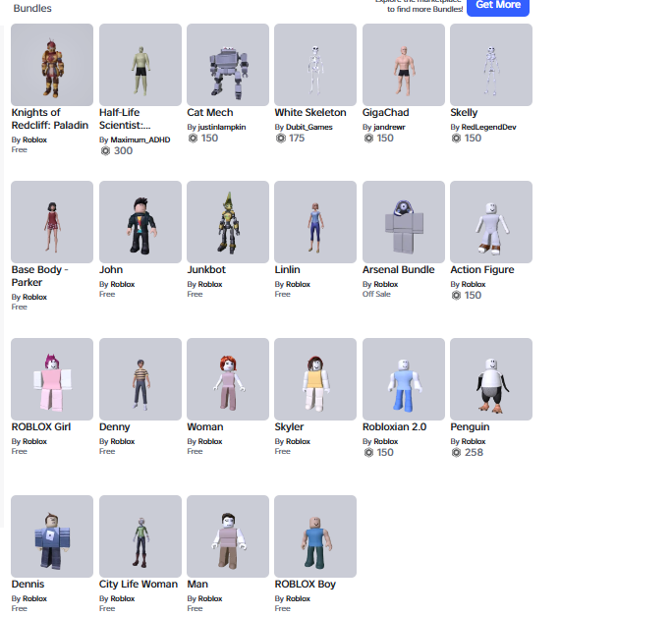Viewport: 672px width, 617px height.
Task: Open the jandrewr creator link
Action: [x=389, y=128]
